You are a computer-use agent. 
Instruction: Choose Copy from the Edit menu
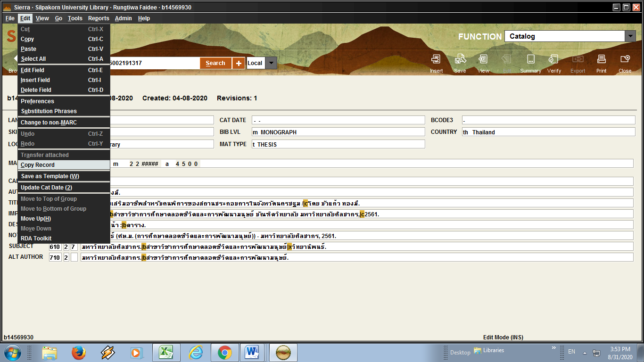(x=64, y=39)
